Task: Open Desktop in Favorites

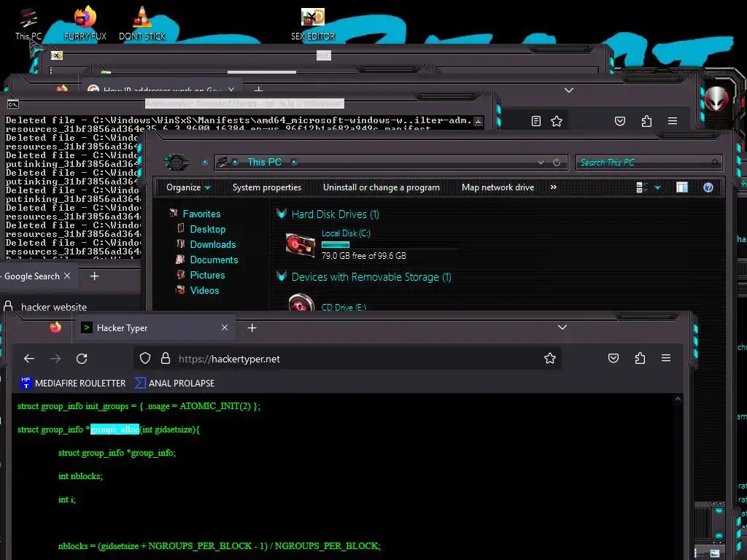Action: pyautogui.click(x=208, y=229)
